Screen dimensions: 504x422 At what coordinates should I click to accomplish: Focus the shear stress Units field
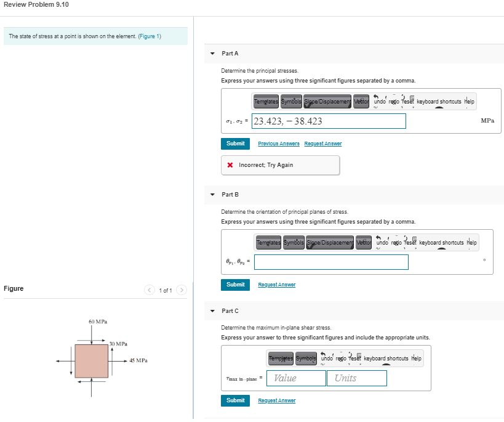coord(357,378)
